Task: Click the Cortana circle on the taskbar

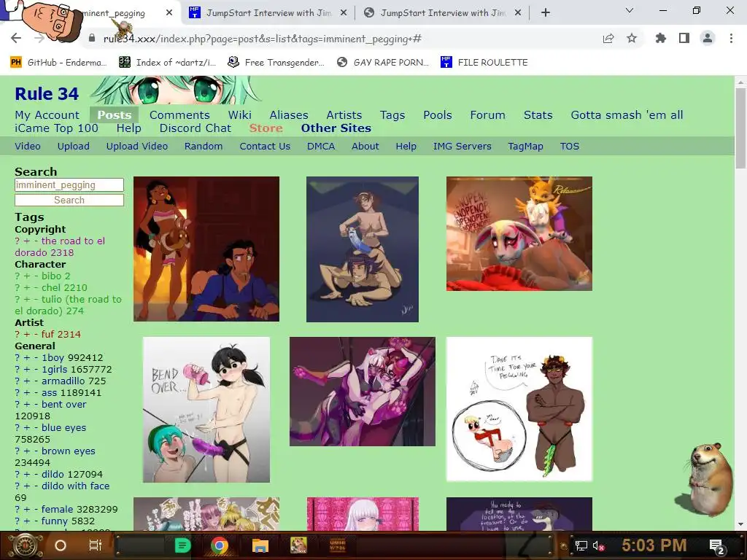Action: click(61, 545)
